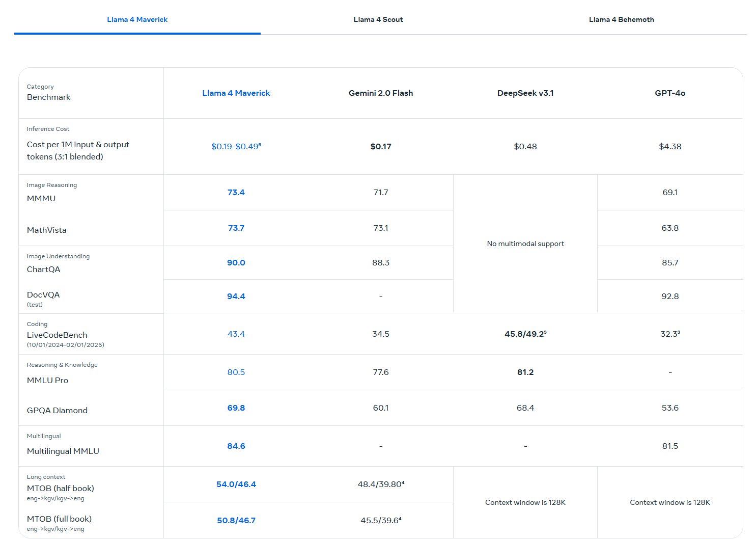Viewport: 756px width, 539px height.
Task: Click the Gemini 2.0 Flash column header
Action: (x=380, y=93)
